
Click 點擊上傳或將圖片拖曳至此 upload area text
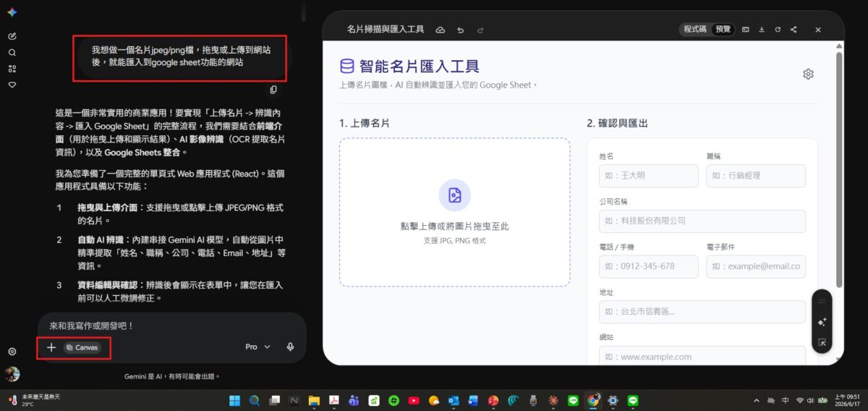point(455,226)
